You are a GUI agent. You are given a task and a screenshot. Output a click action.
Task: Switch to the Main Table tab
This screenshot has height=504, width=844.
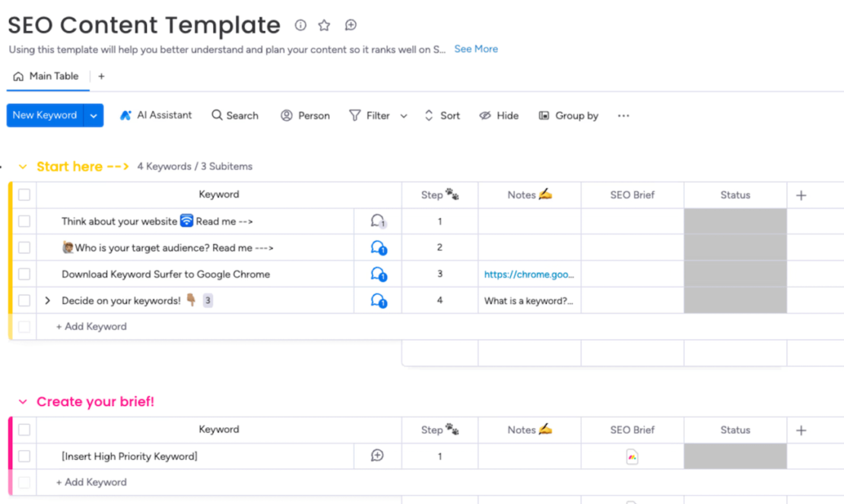[46, 76]
